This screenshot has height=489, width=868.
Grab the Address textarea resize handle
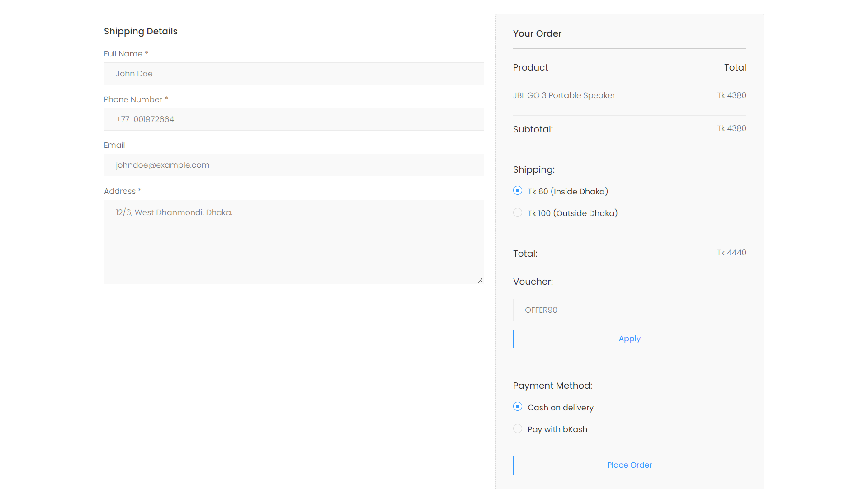(x=480, y=281)
